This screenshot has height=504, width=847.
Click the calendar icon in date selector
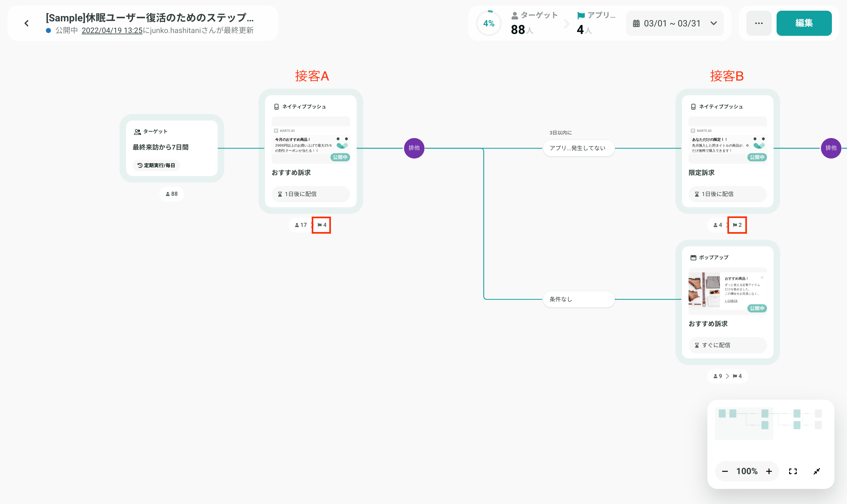tap(636, 24)
